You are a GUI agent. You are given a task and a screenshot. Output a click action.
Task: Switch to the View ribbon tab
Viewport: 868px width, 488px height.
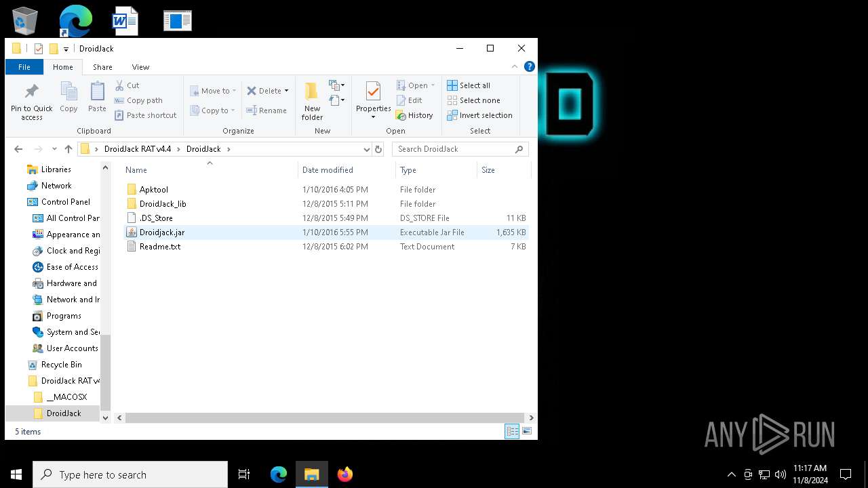[x=140, y=67]
